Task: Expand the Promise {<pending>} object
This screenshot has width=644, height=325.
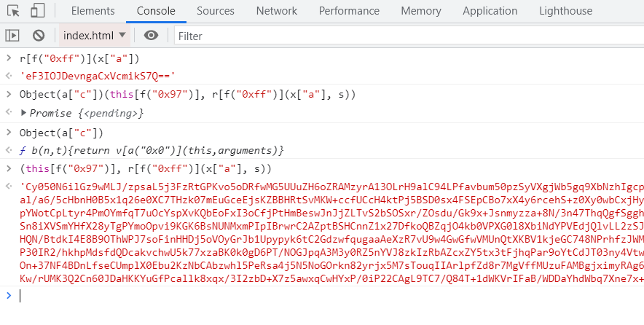Action: coord(23,112)
